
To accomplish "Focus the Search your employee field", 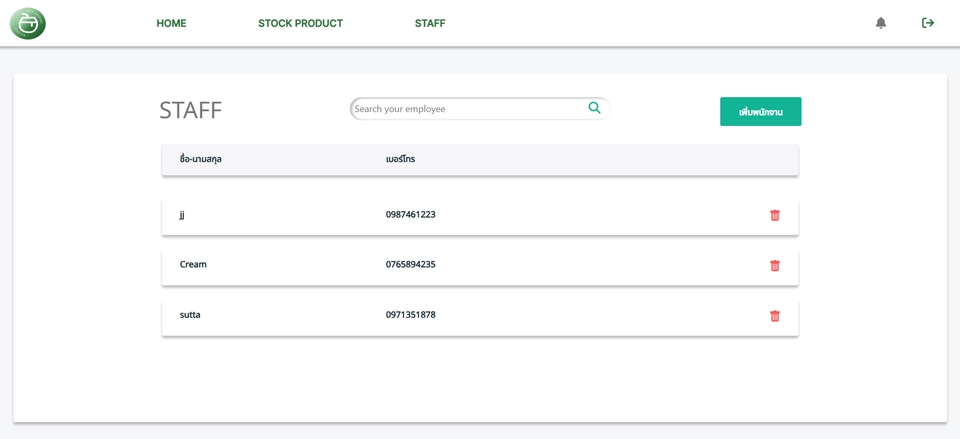I will coord(465,109).
